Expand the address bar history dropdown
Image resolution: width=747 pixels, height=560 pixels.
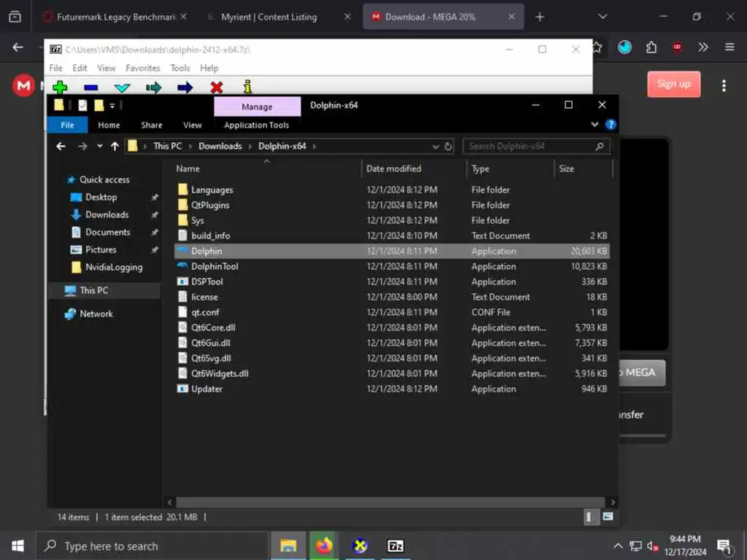436,147
